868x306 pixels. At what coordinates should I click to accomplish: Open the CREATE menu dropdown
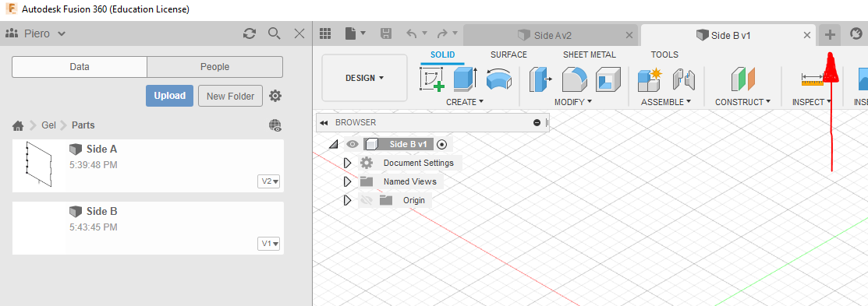point(465,102)
